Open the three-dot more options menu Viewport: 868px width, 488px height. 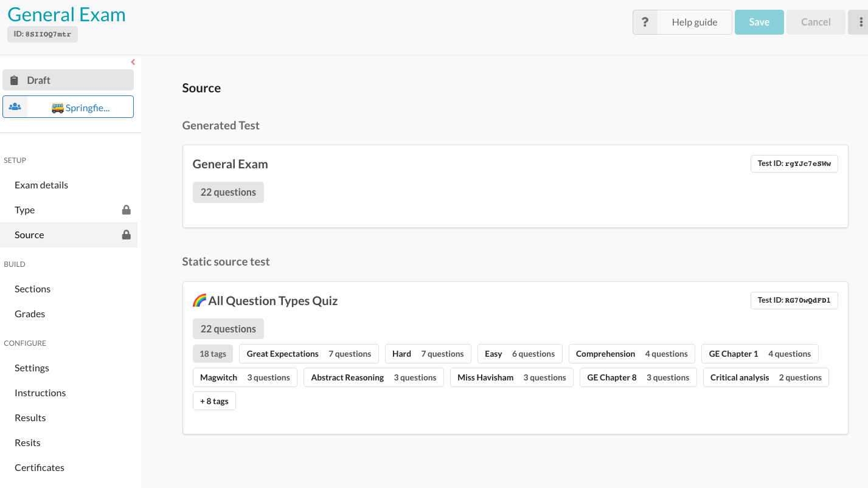[860, 22]
